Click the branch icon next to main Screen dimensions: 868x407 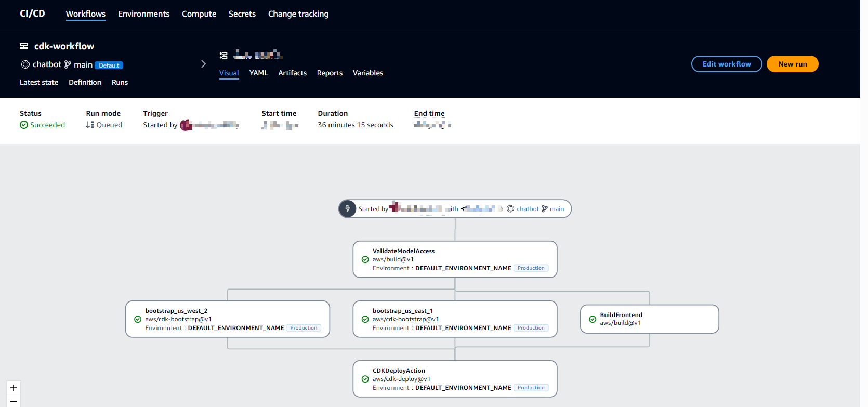(x=68, y=64)
